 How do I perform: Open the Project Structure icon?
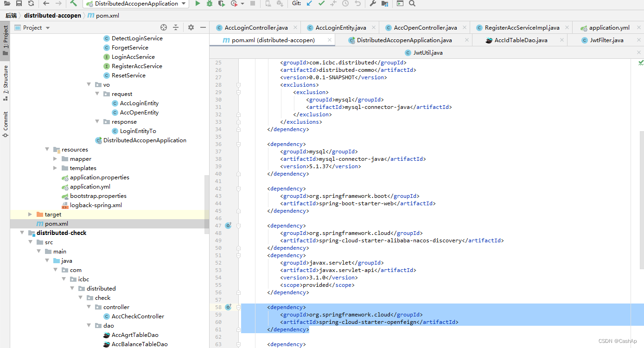385,3
